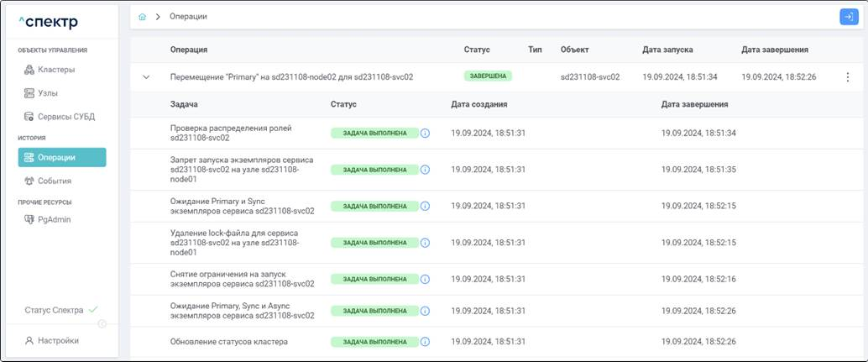The width and height of the screenshot is (868, 362).
Task: Click the home icon in breadcrumb
Action: click(x=143, y=17)
